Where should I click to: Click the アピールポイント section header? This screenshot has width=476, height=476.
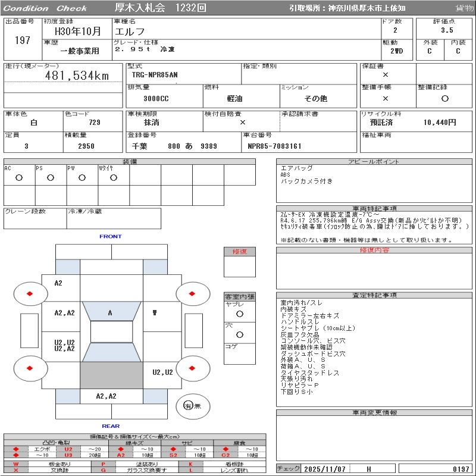pyautogui.click(x=375, y=162)
